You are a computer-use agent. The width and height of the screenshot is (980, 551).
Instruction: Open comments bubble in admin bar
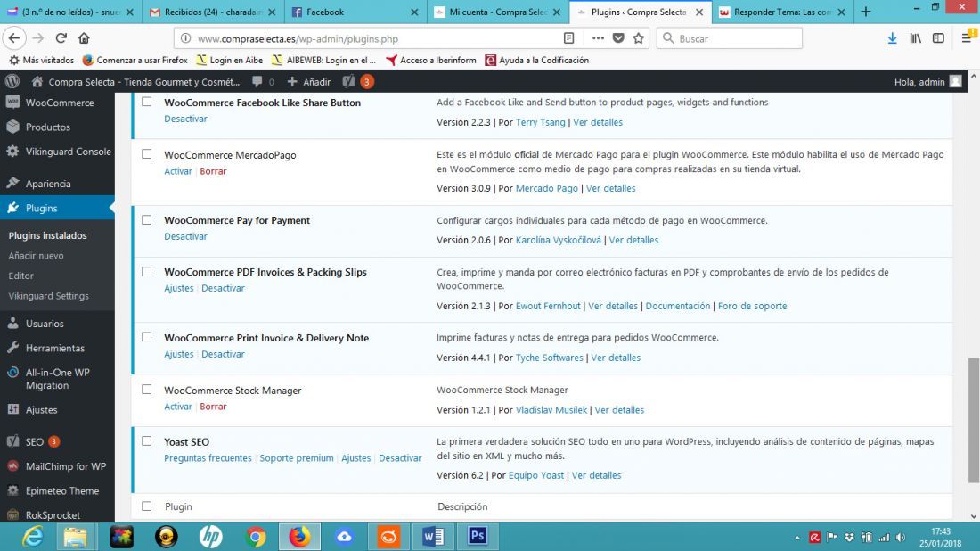(x=263, y=81)
